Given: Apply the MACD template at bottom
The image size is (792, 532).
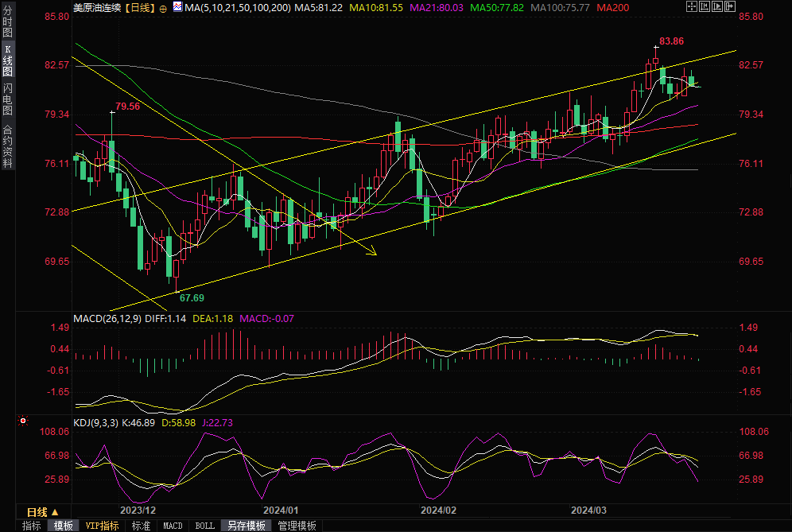Looking at the screenshot, I should pyautogui.click(x=173, y=526).
